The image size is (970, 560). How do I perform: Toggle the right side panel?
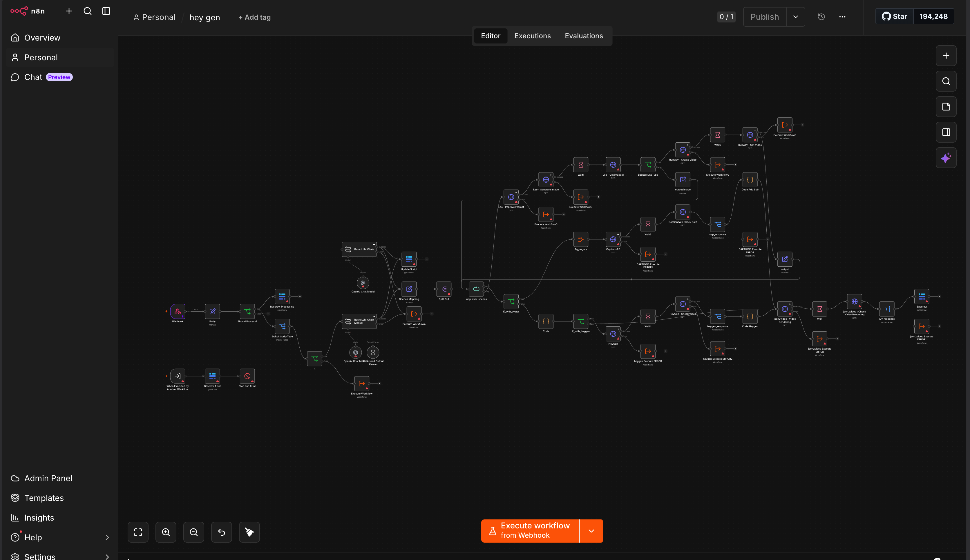[946, 132]
